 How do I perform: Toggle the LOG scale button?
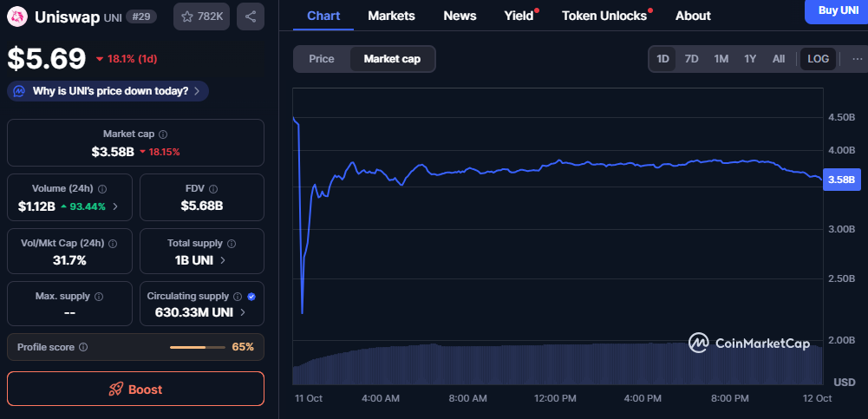point(818,59)
